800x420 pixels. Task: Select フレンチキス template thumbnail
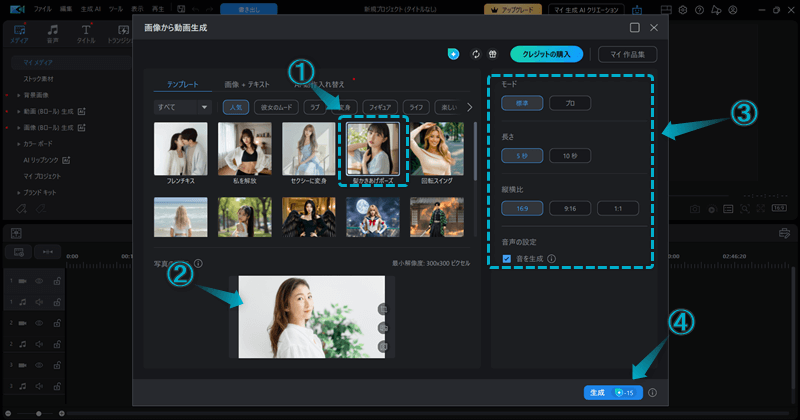(x=181, y=149)
